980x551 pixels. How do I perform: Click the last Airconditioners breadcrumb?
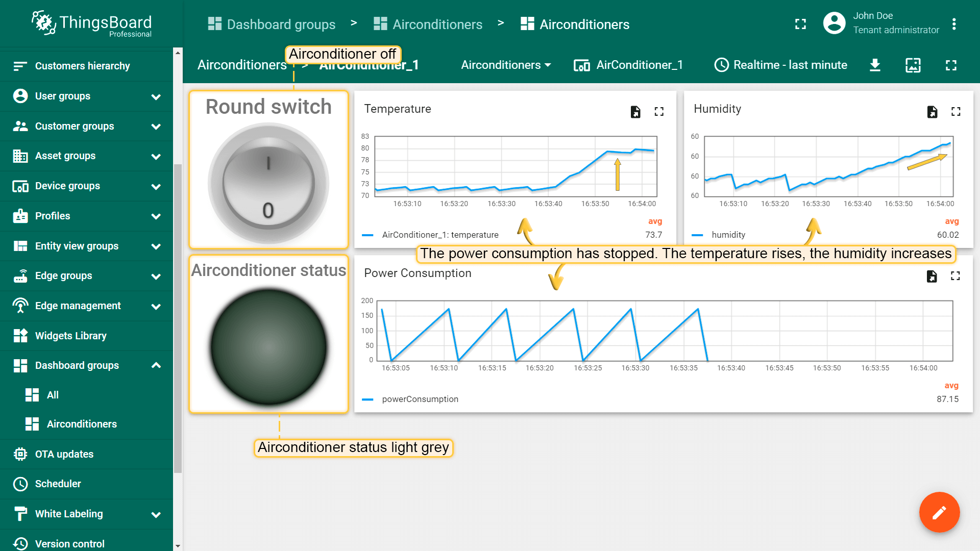(575, 24)
